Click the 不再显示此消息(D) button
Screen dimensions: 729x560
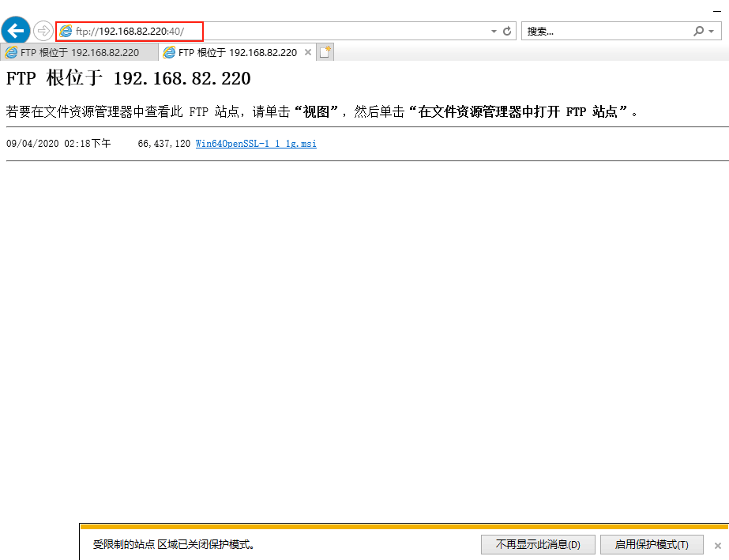[538, 544]
